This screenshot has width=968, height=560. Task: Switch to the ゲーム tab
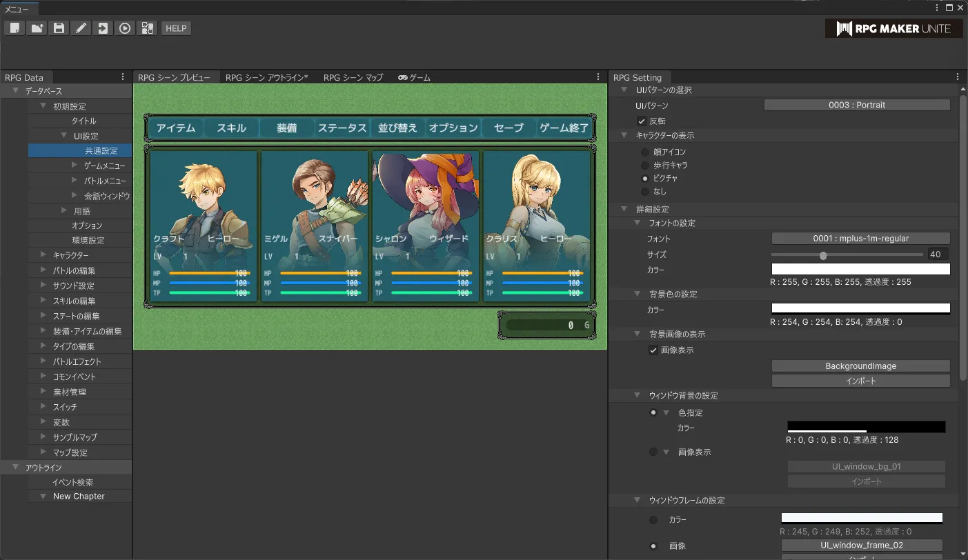pos(414,78)
